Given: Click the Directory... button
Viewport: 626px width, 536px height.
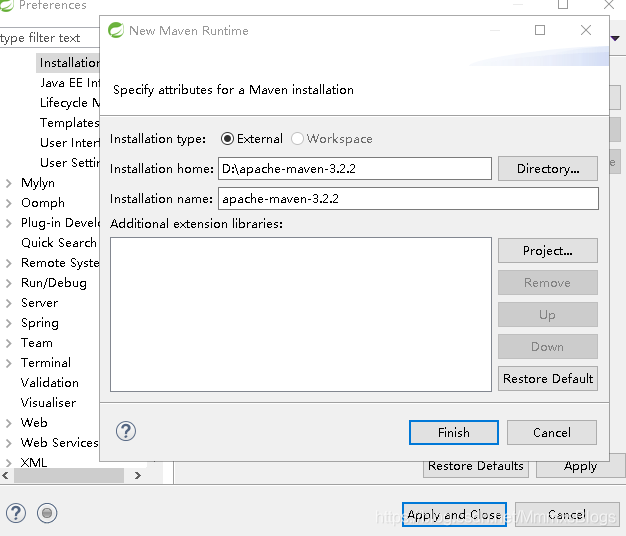Looking at the screenshot, I should (548, 169).
